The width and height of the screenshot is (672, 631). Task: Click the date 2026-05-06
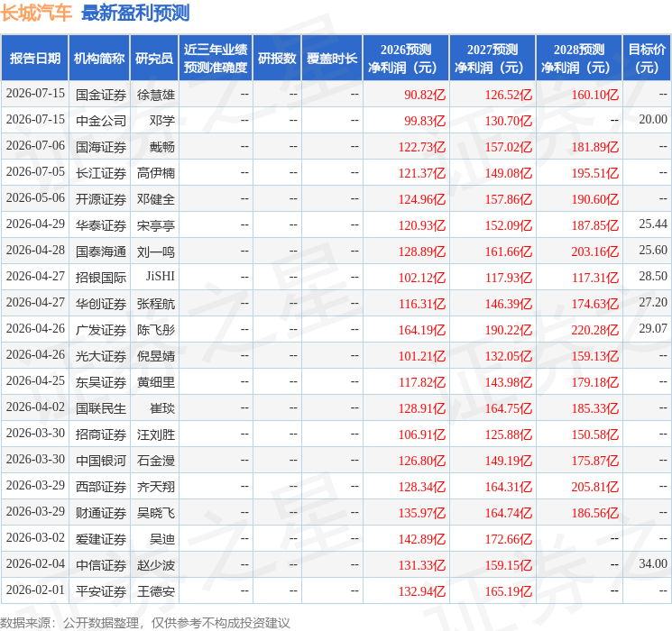point(35,198)
